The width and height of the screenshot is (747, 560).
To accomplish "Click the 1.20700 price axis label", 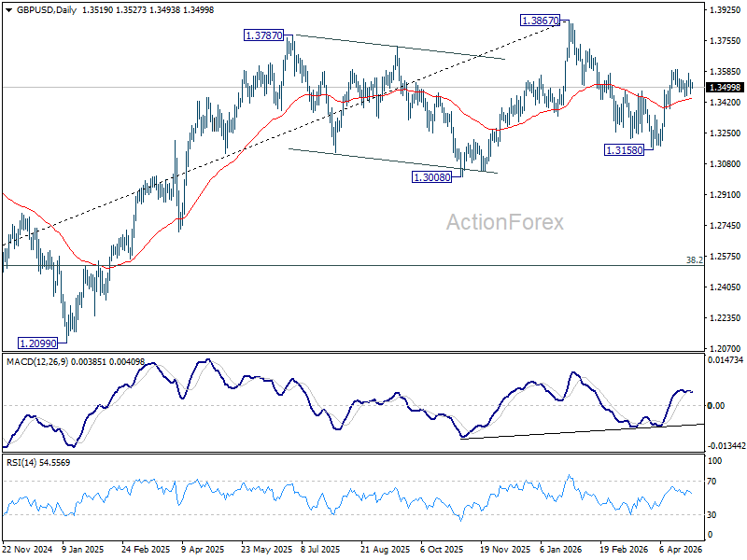I will coord(726,348).
